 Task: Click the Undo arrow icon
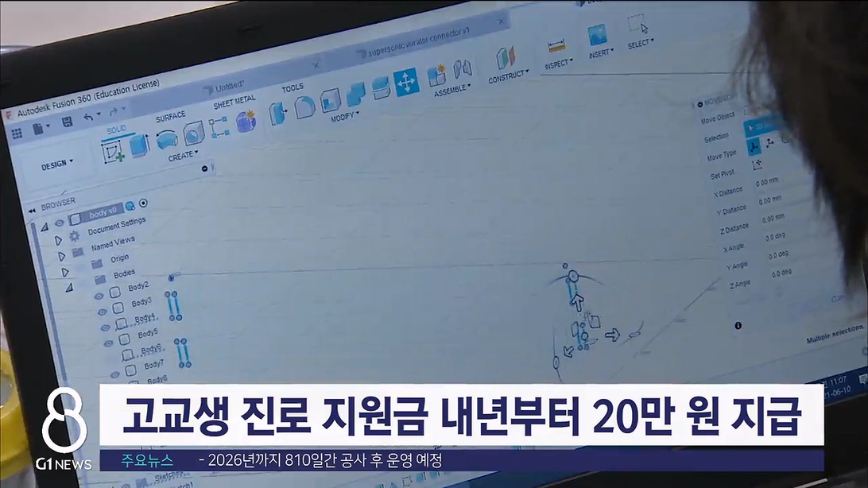[x=88, y=118]
